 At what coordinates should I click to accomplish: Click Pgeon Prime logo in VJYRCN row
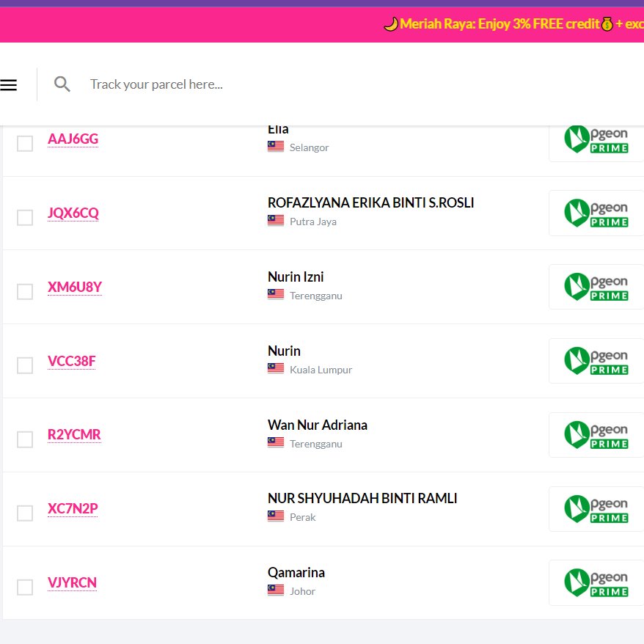(x=596, y=582)
